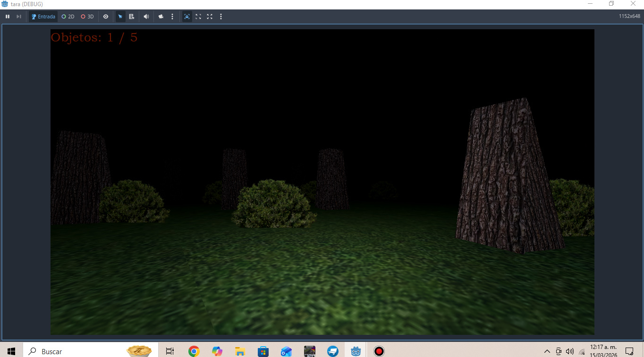Open Microsoft Store from the taskbar
Screen dimensions: 644x357
click(x=263, y=351)
